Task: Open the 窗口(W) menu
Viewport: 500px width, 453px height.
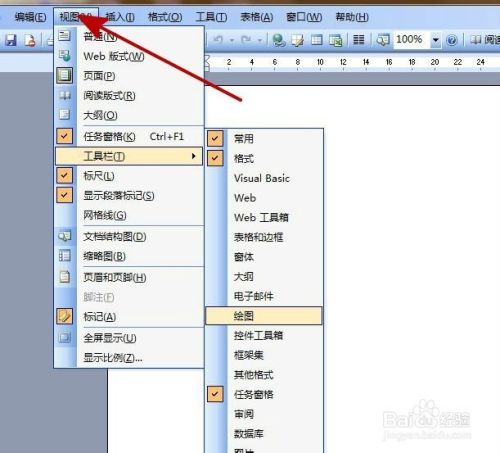Action: tap(304, 17)
